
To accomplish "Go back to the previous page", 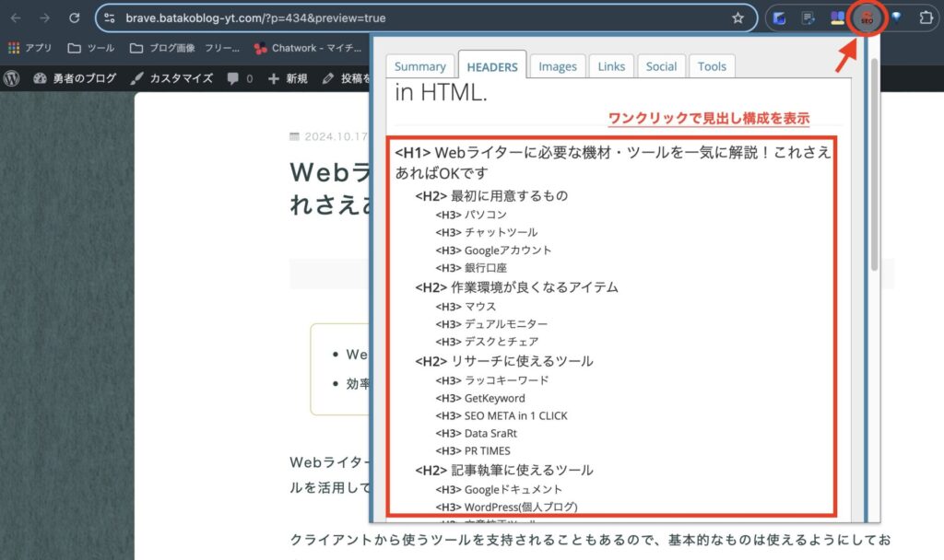I will (x=16, y=18).
